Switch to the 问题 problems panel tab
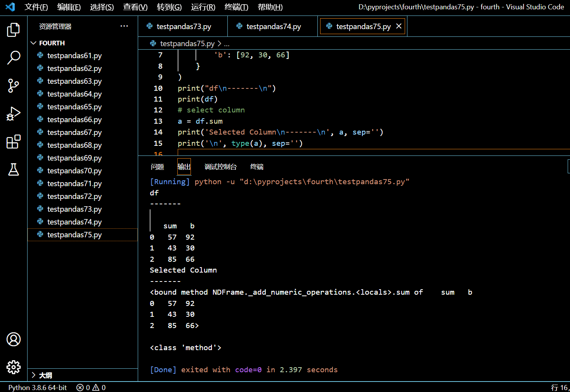This screenshot has width=570, height=392. pos(157,167)
